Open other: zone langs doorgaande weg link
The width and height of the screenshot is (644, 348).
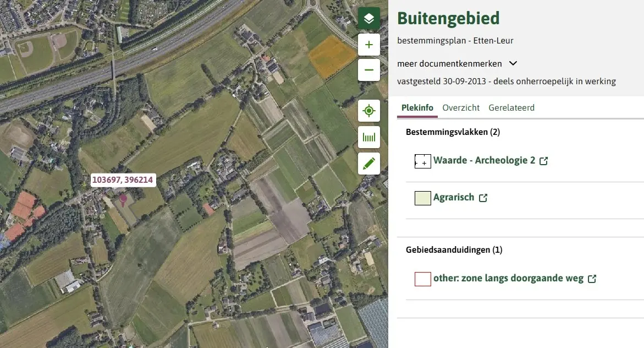pos(509,279)
